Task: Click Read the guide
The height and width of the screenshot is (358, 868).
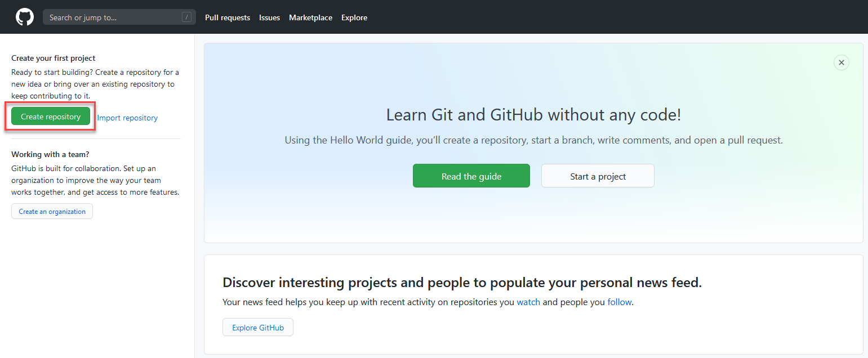Action: pyautogui.click(x=471, y=176)
